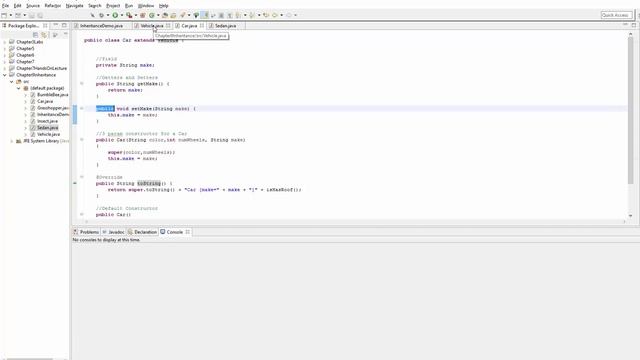Open the Problems view tab
The width and height of the screenshot is (640, 360).
point(89,232)
